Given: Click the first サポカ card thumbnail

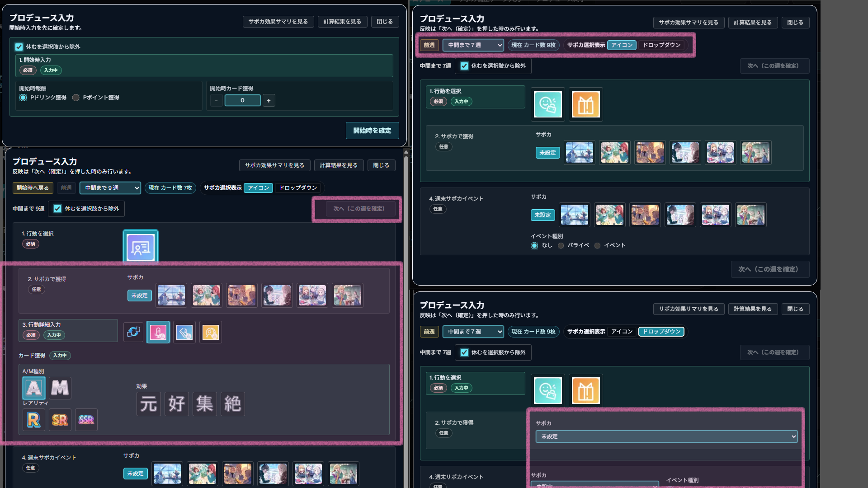Looking at the screenshot, I should coord(171,296).
